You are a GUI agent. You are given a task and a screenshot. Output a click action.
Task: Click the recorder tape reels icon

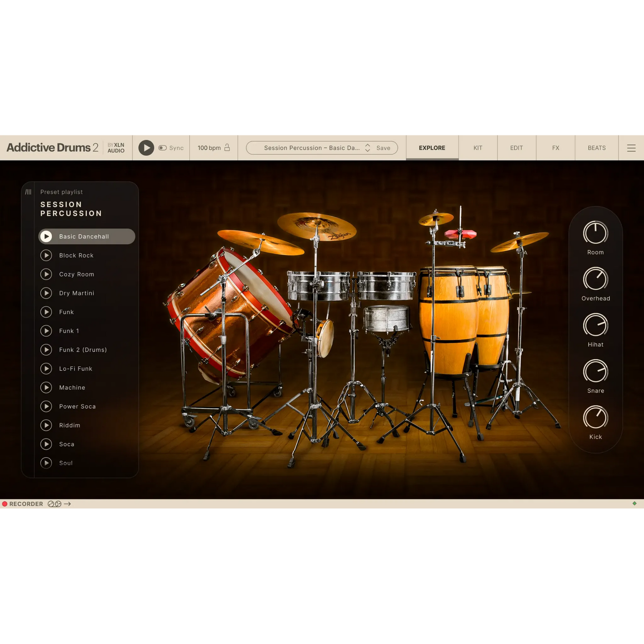point(54,504)
